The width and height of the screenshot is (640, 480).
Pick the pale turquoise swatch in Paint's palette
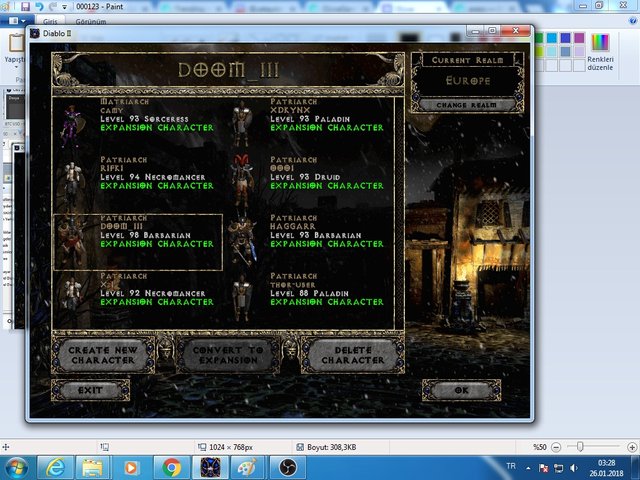coord(552,51)
